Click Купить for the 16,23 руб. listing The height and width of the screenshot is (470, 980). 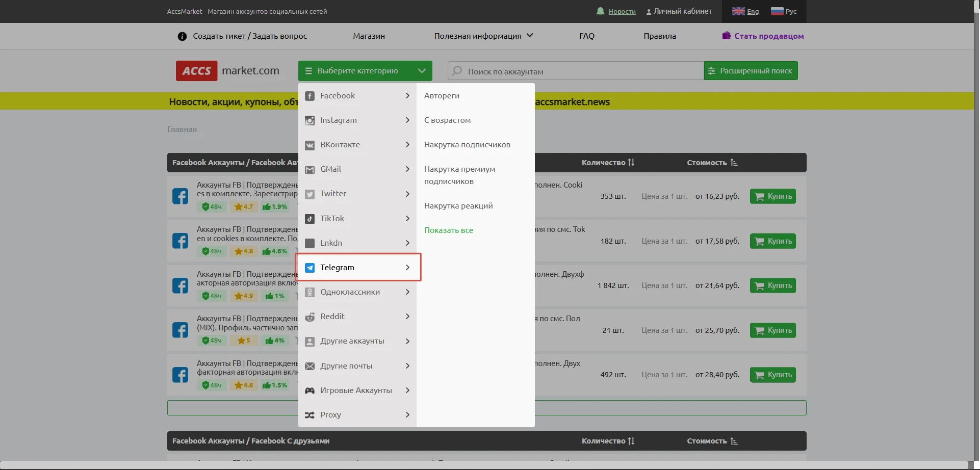point(773,196)
